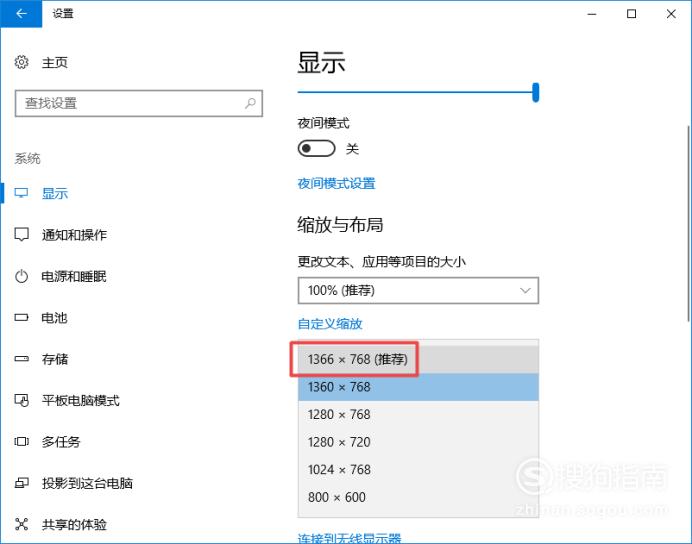692x544 pixels.
Task: Click the scaling dropdown chevron arrow
Action: 525,290
